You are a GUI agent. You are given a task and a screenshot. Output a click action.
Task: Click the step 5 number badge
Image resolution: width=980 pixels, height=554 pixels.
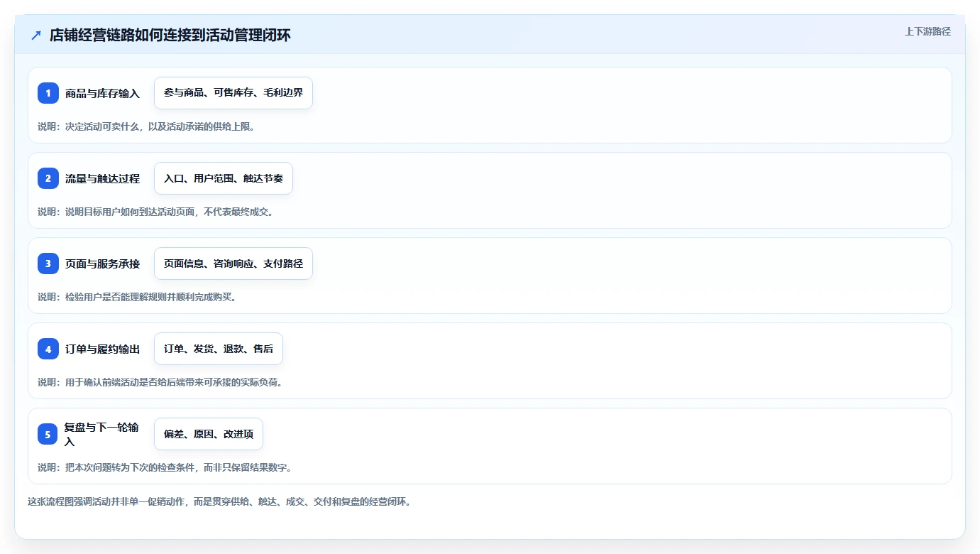click(48, 434)
